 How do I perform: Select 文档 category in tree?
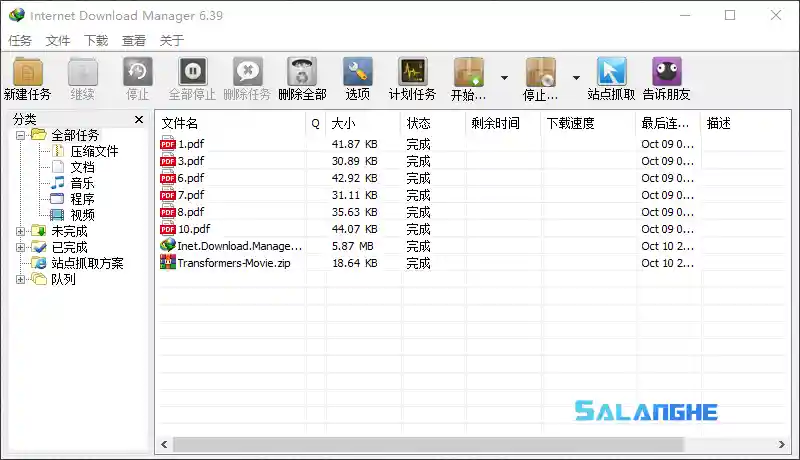pos(82,167)
